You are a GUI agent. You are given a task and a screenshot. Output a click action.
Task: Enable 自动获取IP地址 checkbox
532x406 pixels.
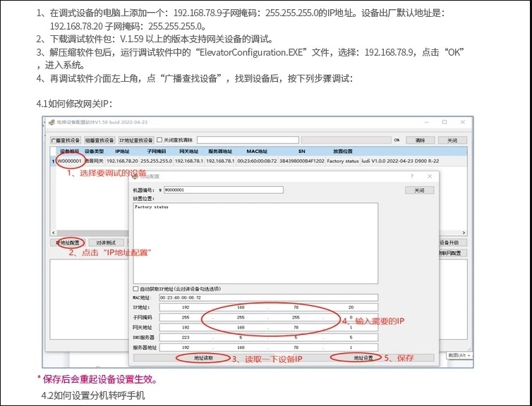click(x=136, y=289)
